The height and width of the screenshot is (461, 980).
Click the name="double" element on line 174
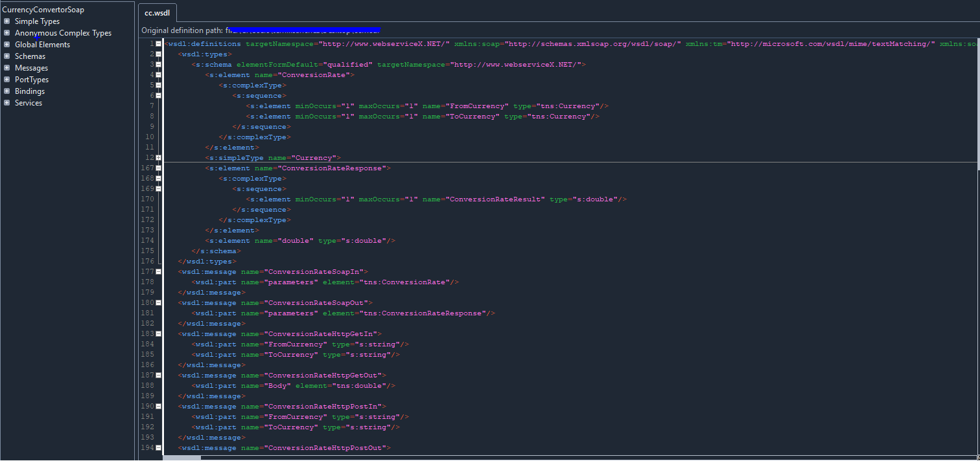[300, 241]
